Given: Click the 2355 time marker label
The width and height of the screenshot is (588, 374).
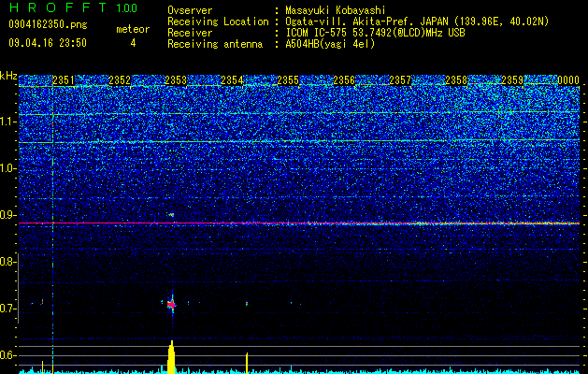Looking at the screenshot, I should (x=288, y=80).
